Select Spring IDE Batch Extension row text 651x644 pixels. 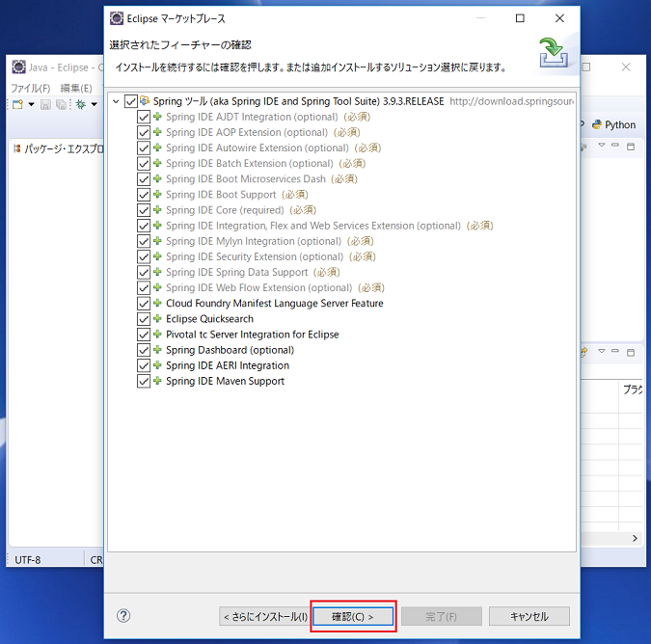(250, 164)
